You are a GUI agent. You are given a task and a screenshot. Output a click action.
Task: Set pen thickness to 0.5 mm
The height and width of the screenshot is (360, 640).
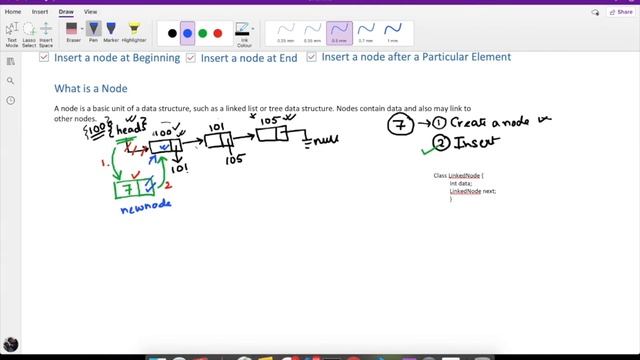click(x=339, y=33)
